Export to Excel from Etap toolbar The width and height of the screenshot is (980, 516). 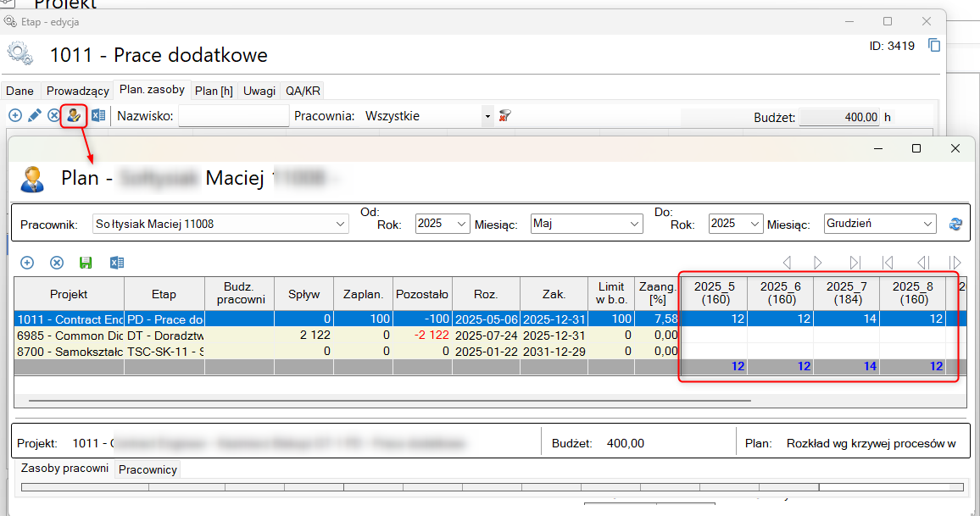(x=98, y=115)
